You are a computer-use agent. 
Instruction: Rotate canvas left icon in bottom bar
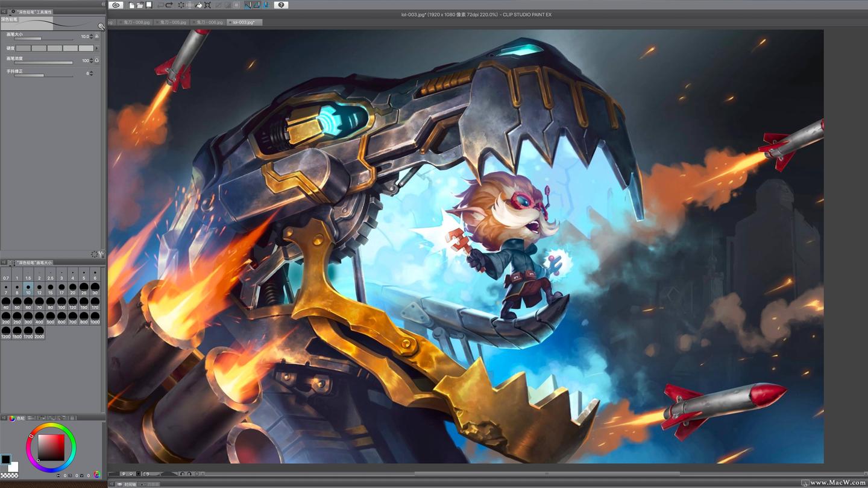tap(182, 474)
